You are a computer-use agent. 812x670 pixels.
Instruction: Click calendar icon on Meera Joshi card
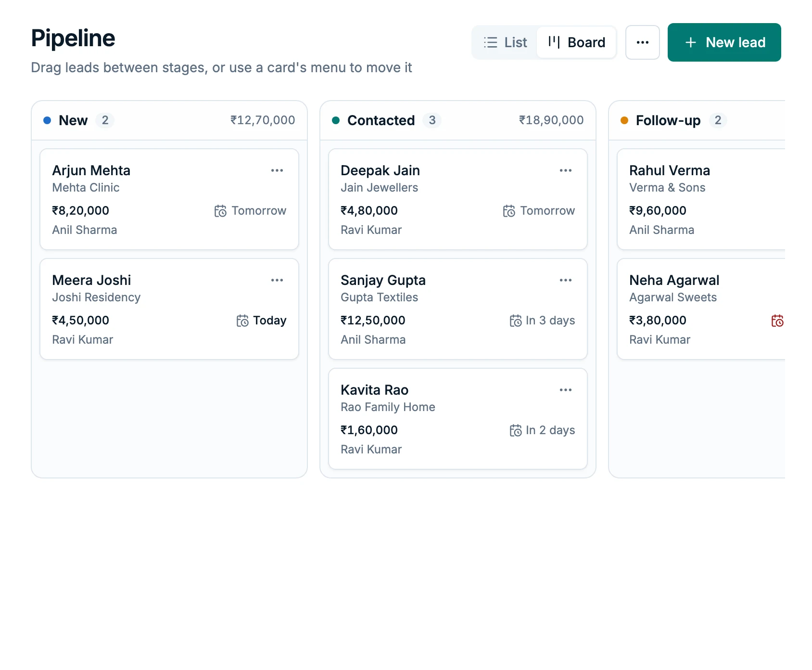tap(242, 321)
